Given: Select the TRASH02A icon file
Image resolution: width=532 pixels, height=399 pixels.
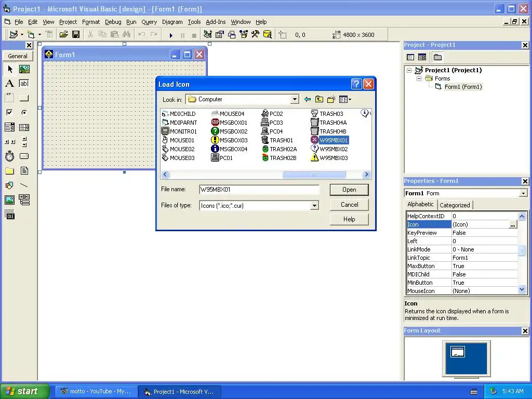Looking at the screenshot, I should 279,149.
